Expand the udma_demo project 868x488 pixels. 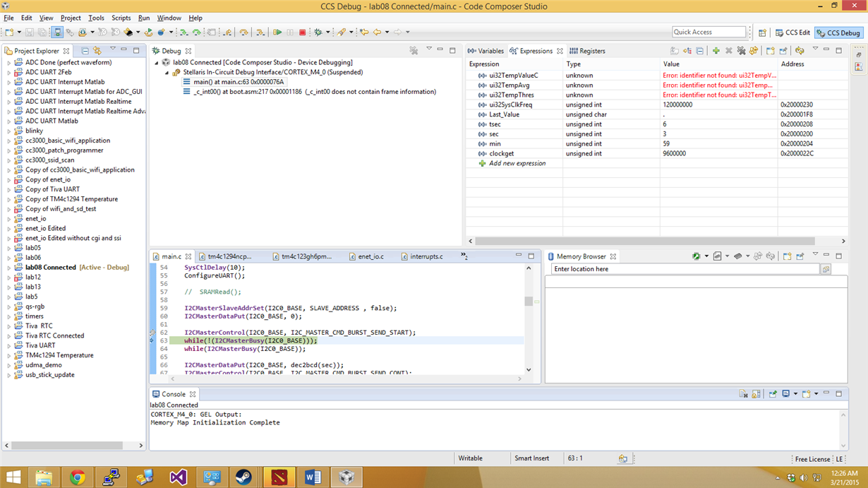click(9, 365)
